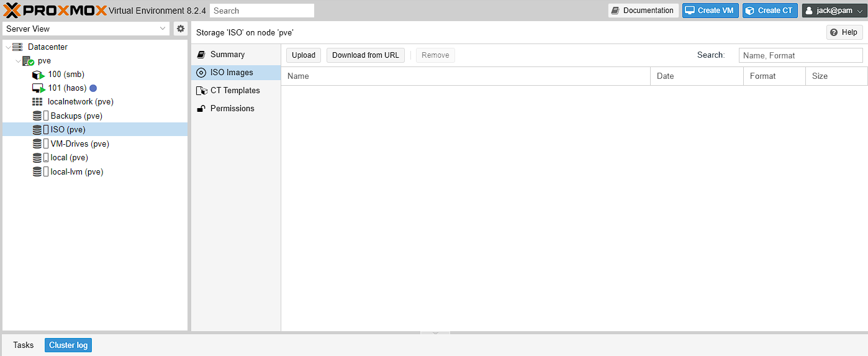Select the ISO Images section
The image size is (868, 356).
coord(236,73)
